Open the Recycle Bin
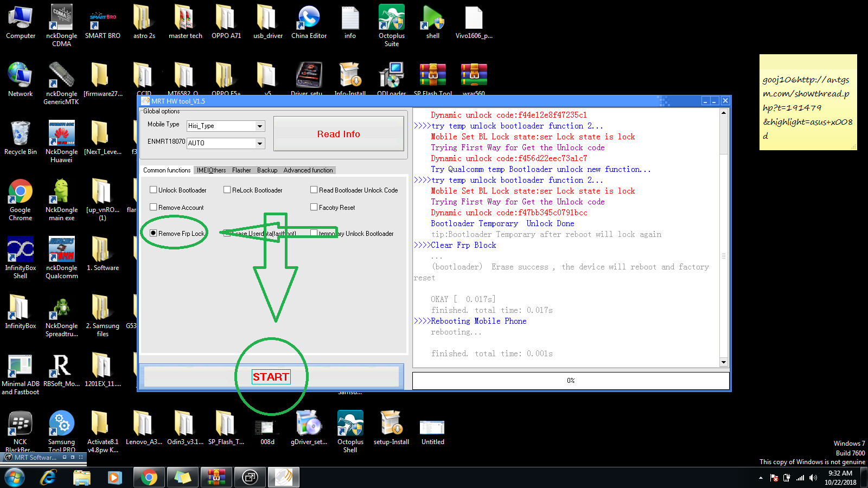868x488 pixels. tap(21, 138)
